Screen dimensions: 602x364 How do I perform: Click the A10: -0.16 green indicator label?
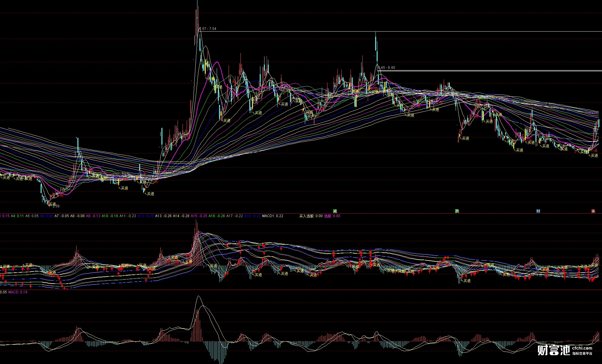tap(110, 216)
